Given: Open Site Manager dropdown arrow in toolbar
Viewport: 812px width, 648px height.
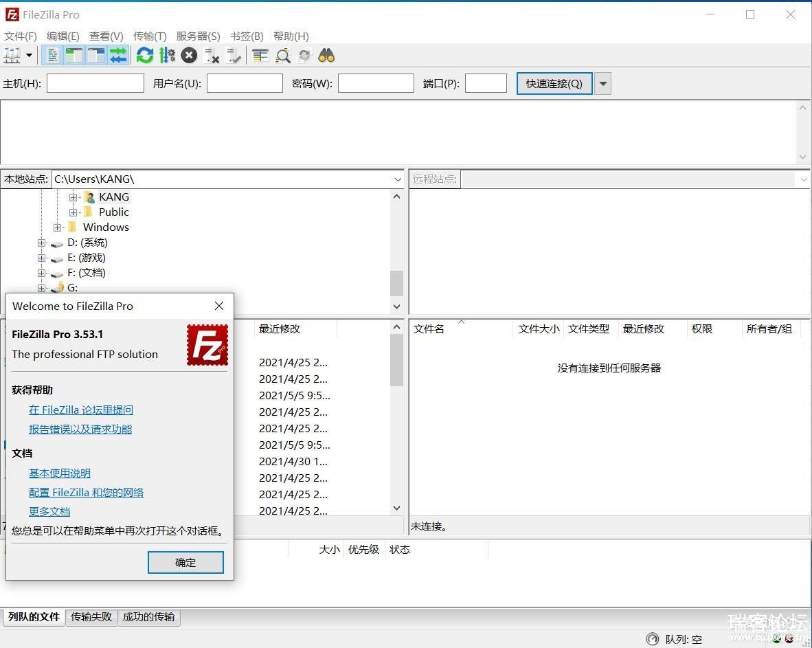Looking at the screenshot, I should [29, 55].
